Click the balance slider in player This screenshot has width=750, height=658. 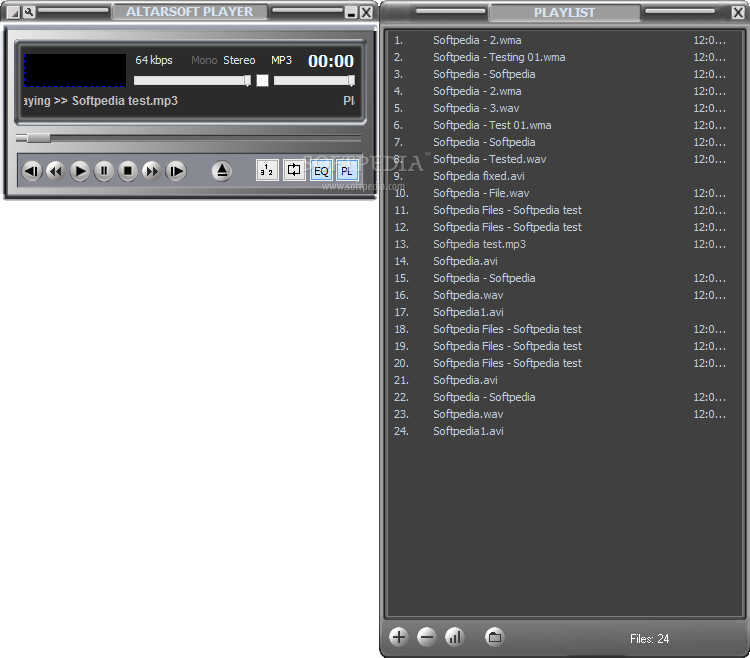coord(314,80)
